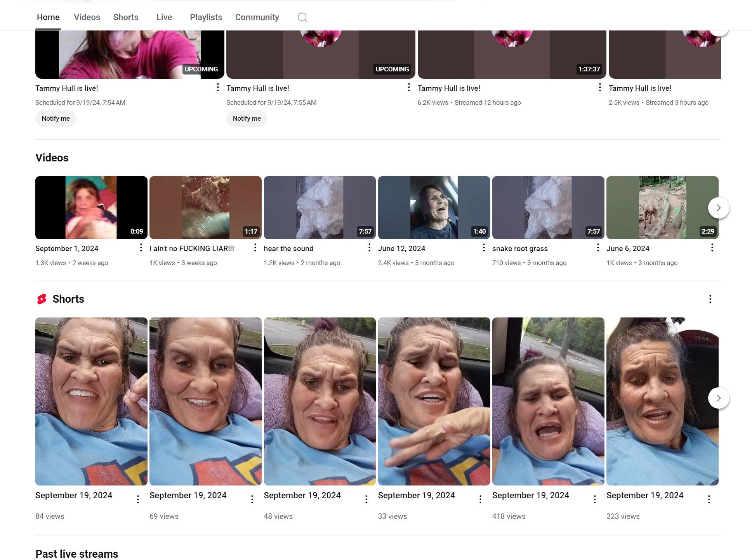Open the Past live streams heading
The height and width of the screenshot is (560, 752).
click(x=77, y=554)
